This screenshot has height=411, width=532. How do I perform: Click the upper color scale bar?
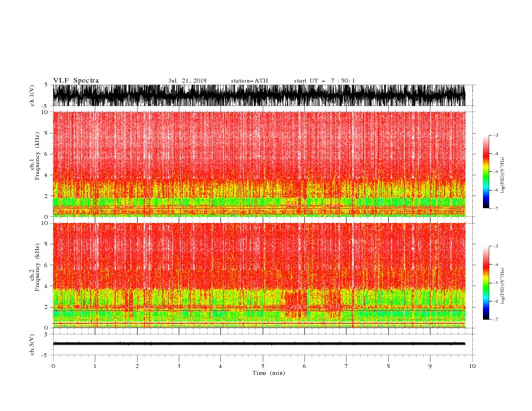[486, 172]
